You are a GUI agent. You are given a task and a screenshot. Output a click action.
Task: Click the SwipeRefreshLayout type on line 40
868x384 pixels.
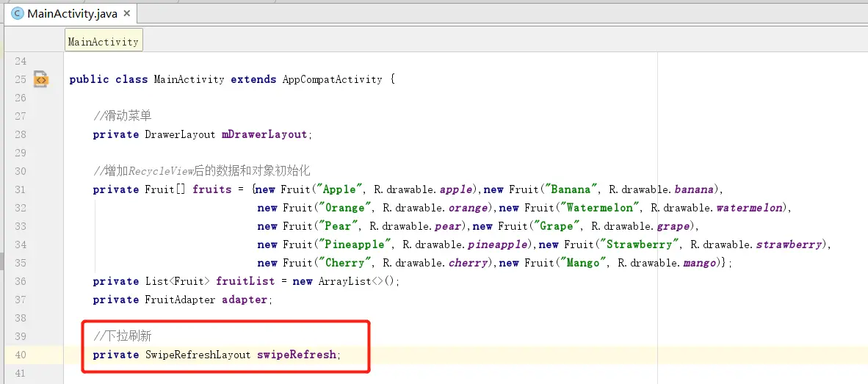[x=198, y=355]
